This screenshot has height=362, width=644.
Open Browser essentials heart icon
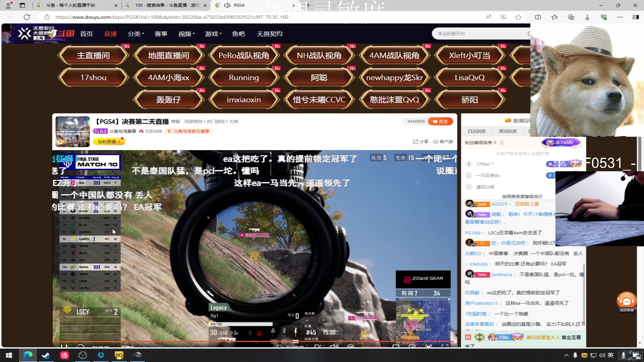(604, 17)
